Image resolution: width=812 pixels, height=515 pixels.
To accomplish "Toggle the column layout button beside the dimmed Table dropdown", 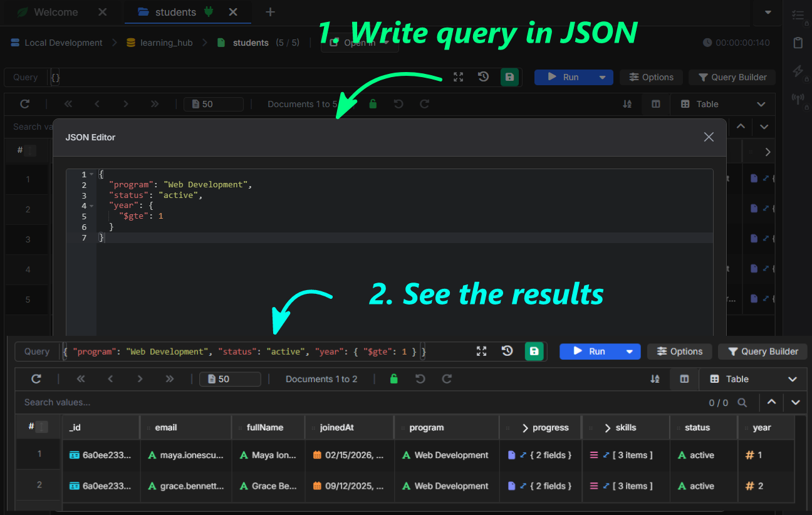I will (656, 104).
